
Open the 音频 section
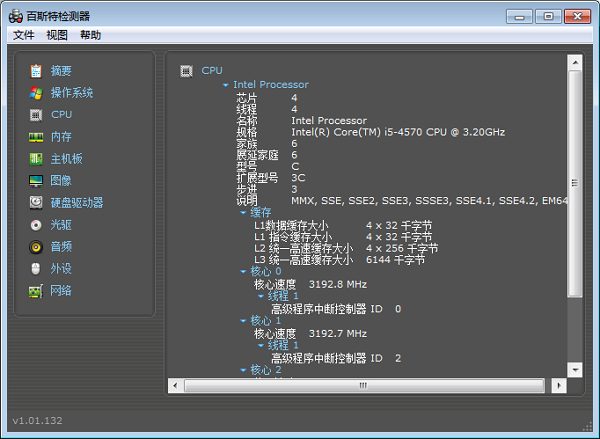(61, 247)
